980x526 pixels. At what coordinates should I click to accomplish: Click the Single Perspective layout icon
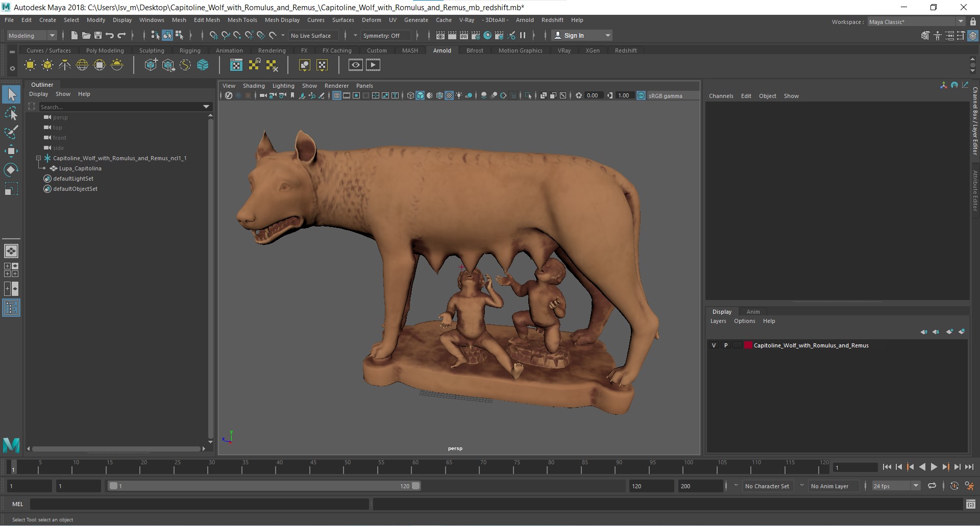click(11, 251)
